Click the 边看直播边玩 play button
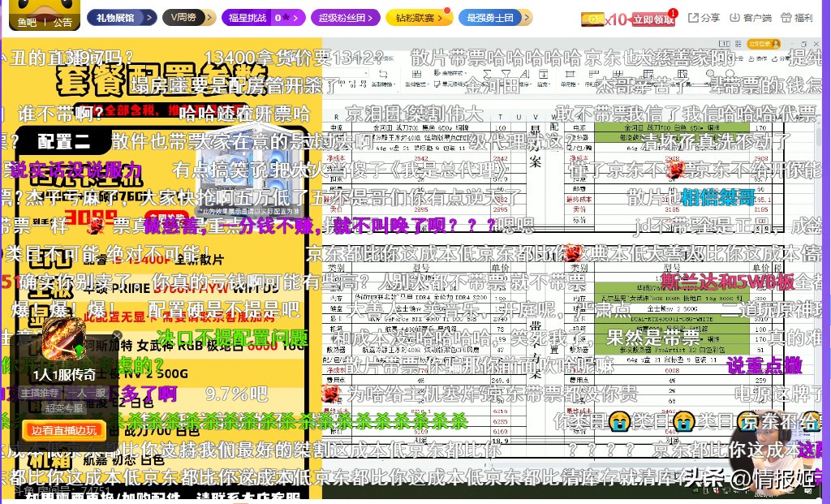The height and width of the screenshot is (504, 831). (64, 429)
